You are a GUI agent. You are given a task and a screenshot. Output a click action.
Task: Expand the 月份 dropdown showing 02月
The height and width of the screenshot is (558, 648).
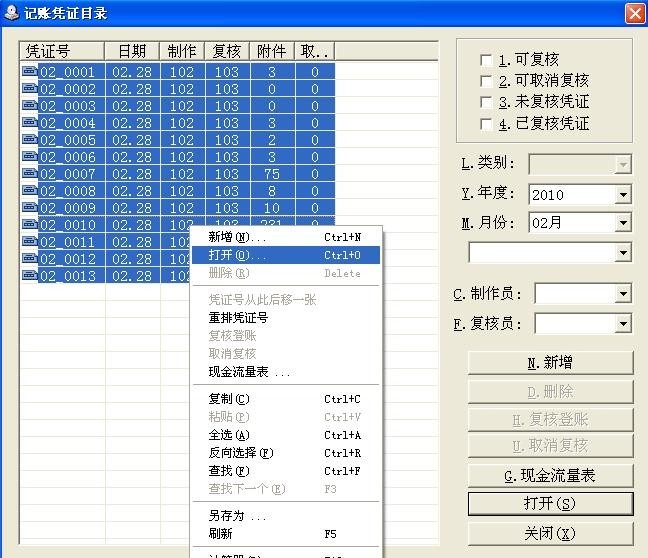click(x=623, y=223)
